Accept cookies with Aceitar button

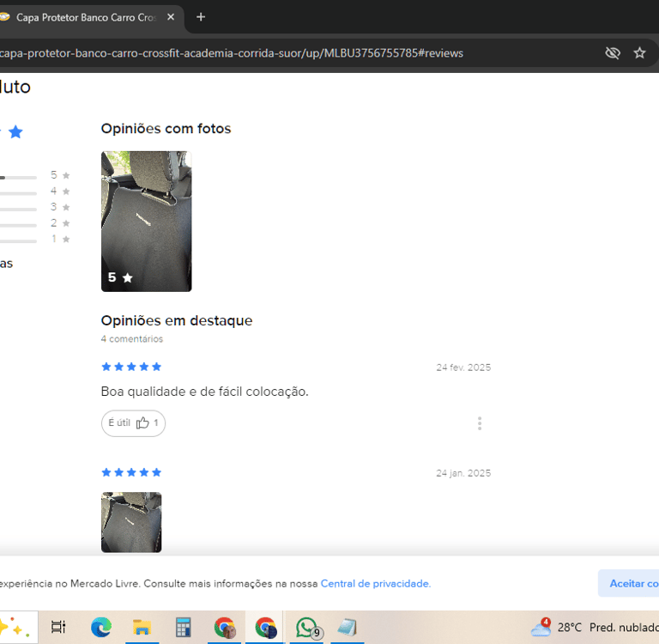pyautogui.click(x=628, y=583)
